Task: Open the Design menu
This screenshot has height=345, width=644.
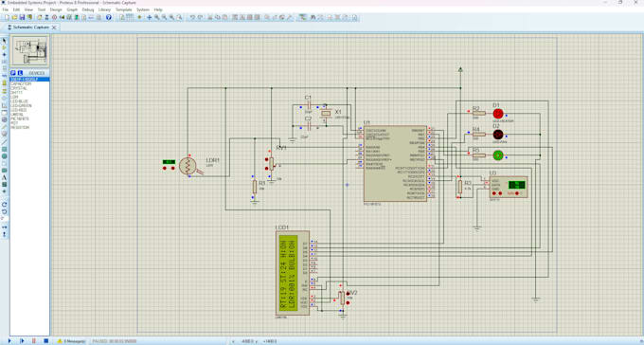Action: 56,9
